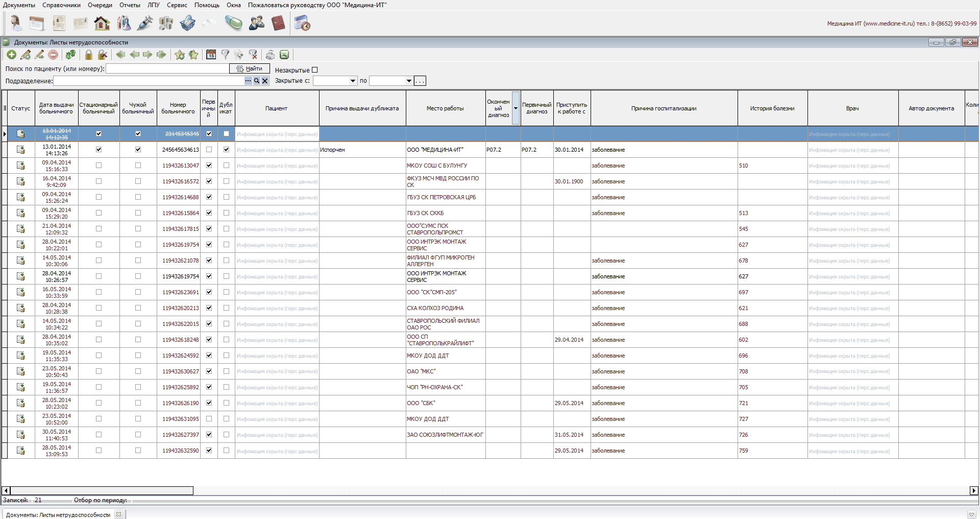The height and width of the screenshot is (519, 980).
Task: Toggle Стационарный checkbox in row 245645634613
Action: tap(99, 150)
